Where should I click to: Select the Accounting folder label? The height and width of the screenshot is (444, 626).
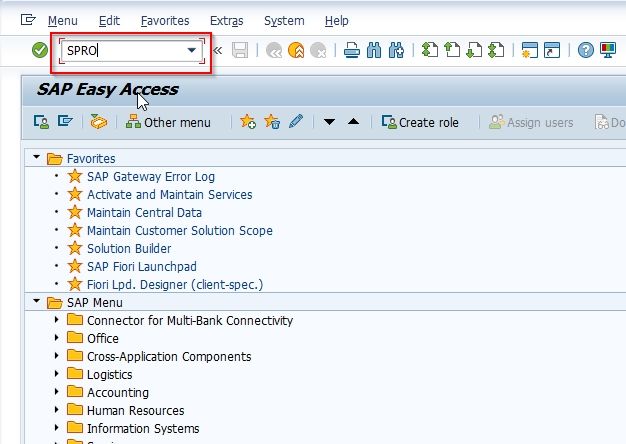(x=118, y=392)
